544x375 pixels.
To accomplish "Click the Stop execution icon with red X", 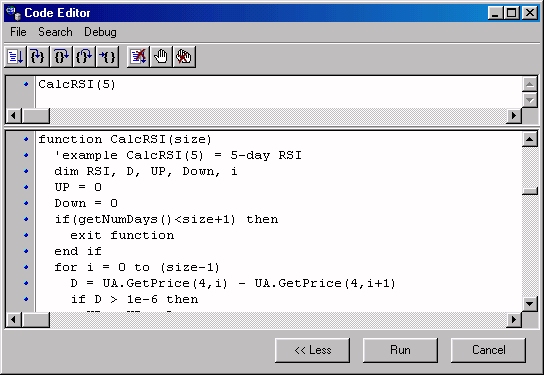I will click(x=138, y=57).
